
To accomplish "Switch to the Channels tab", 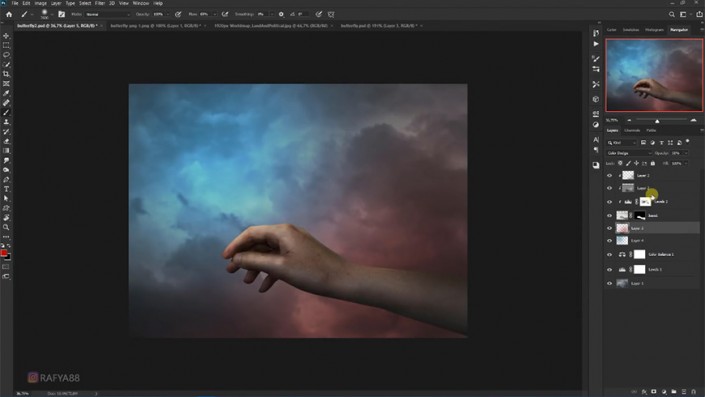I will pyautogui.click(x=632, y=130).
